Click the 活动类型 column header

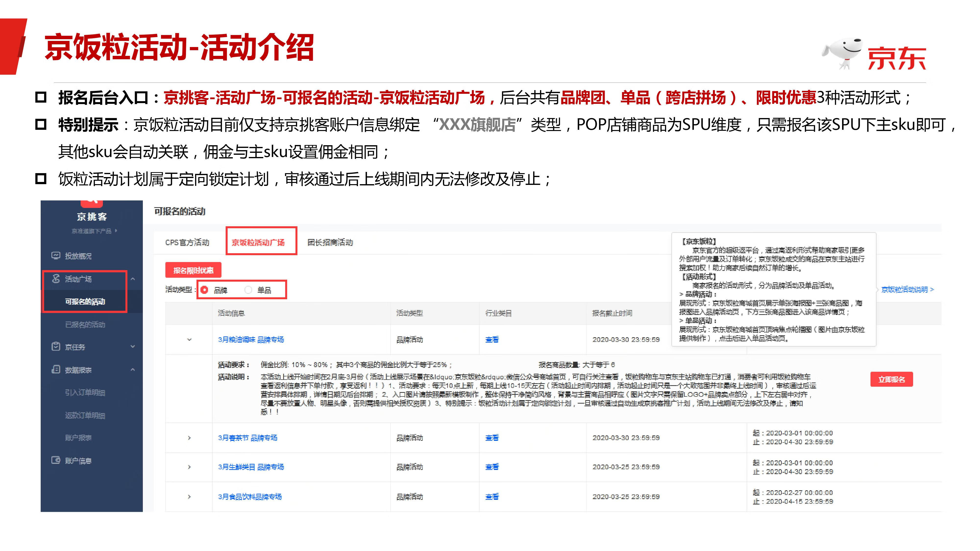click(409, 313)
